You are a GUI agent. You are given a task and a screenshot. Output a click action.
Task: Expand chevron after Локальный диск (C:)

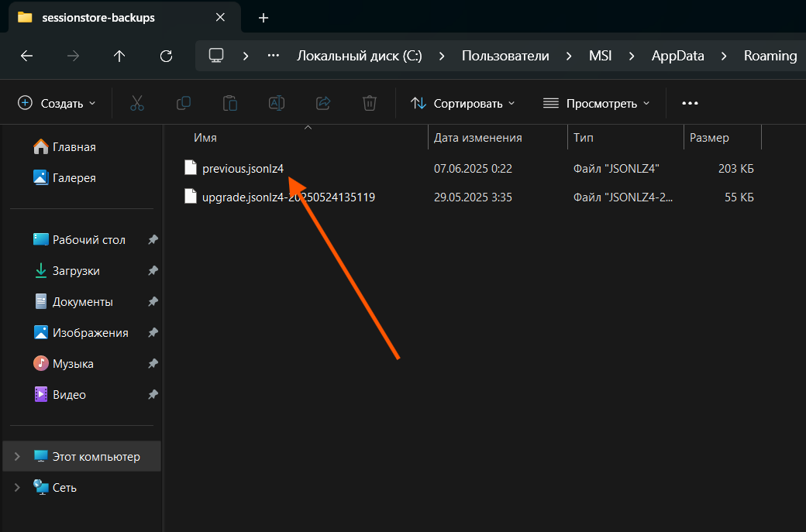[x=442, y=56]
